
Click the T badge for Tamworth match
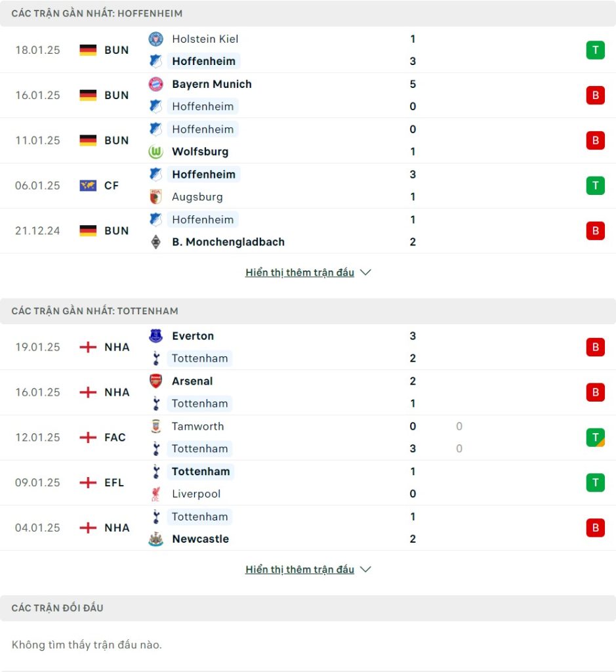[x=596, y=438]
